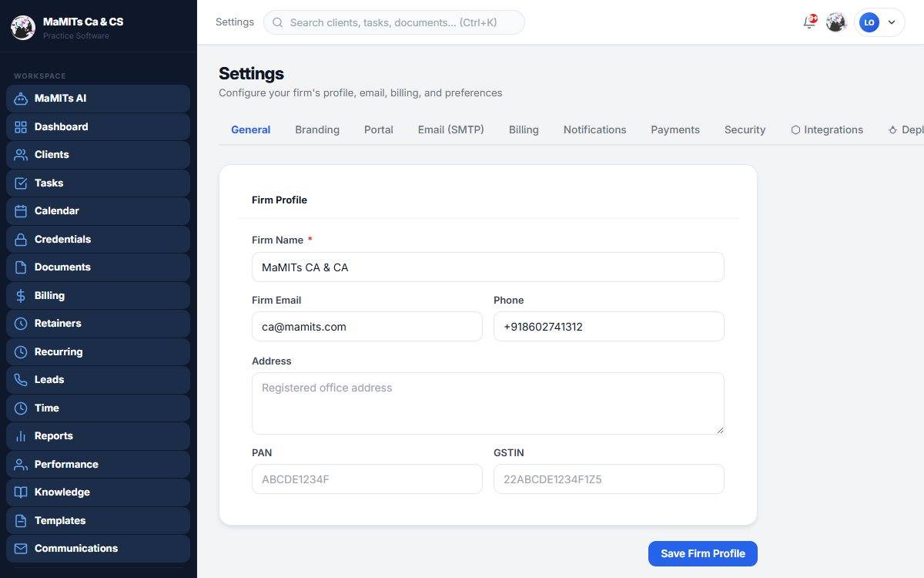
Task: Open the Email (SMTP) tab
Action: pyautogui.click(x=451, y=129)
